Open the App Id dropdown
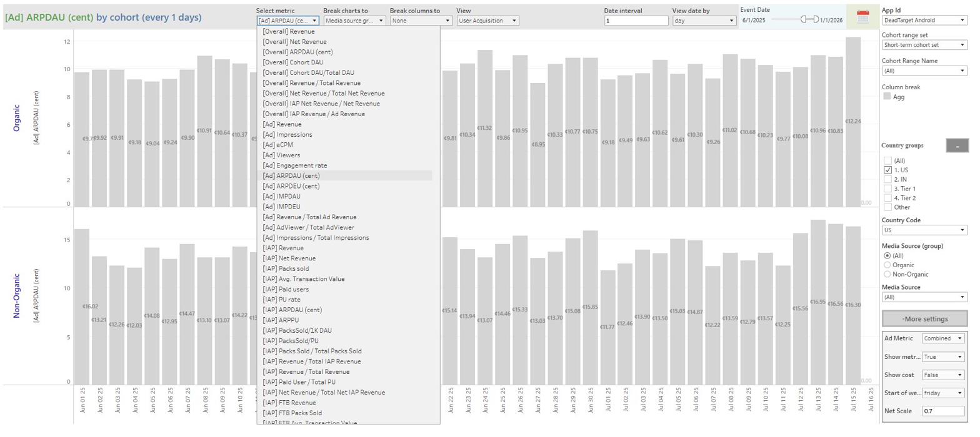The image size is (980, 437). pyautogui.click(x=924, y=20)
